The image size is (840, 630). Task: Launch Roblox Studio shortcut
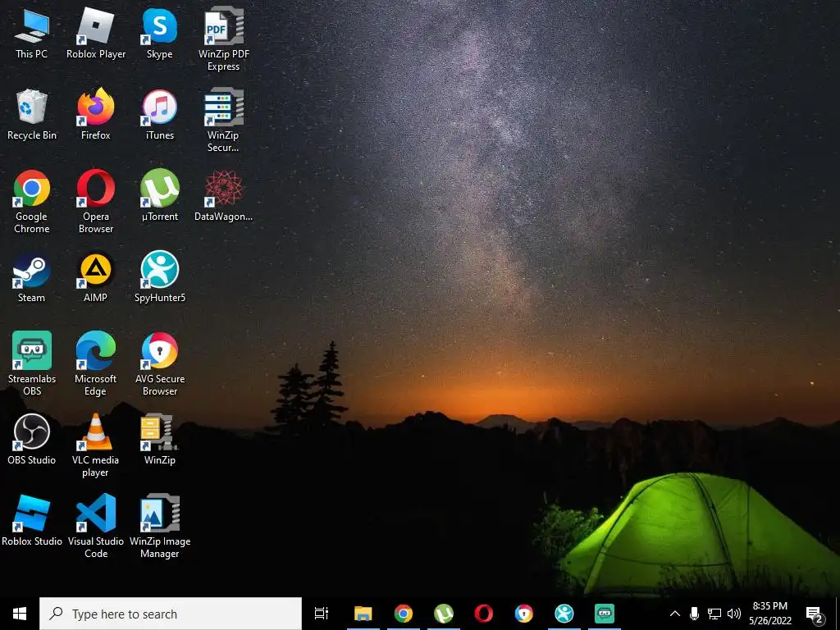(x=32, y=521)
